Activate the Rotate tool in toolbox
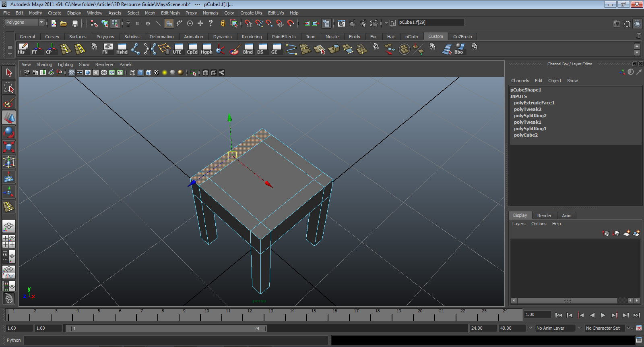 [9, 132]
